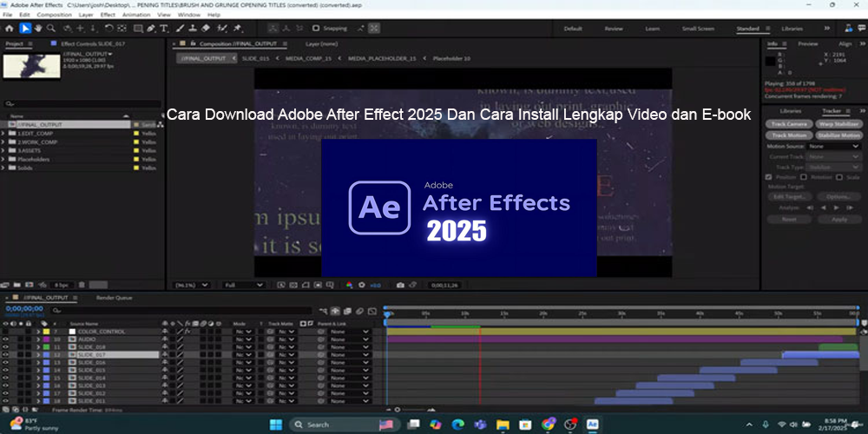The width and height of the screenshot is (868, 434).
Task: Select the Eraser tool
Action: point(206,29)
